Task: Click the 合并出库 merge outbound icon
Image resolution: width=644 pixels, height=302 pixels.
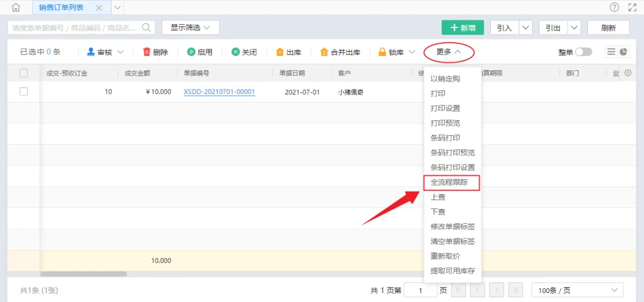Action: pyautogui.click(x=324, y=52)
